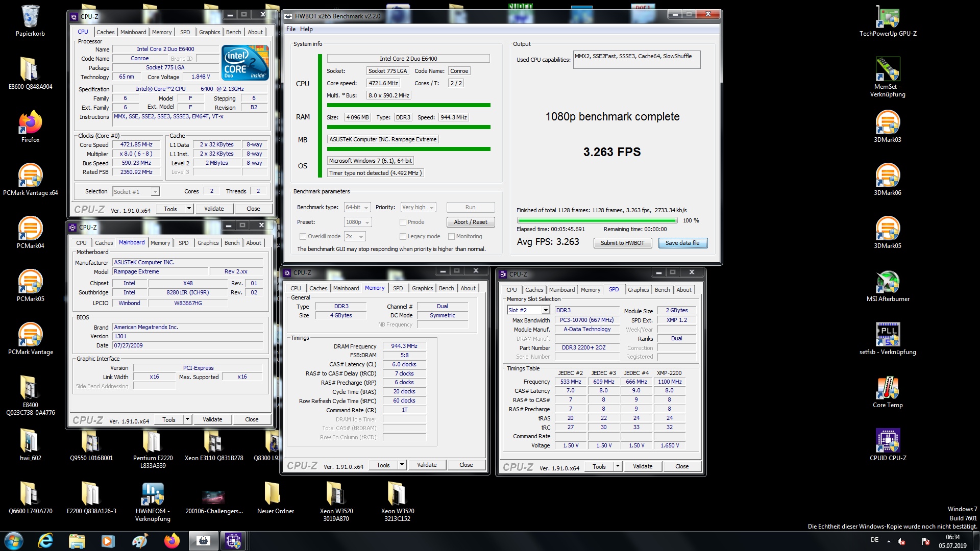Open the Slot #2 memory slot dropdown
This screenshot has height=551, width=980.
click(528, 310)
